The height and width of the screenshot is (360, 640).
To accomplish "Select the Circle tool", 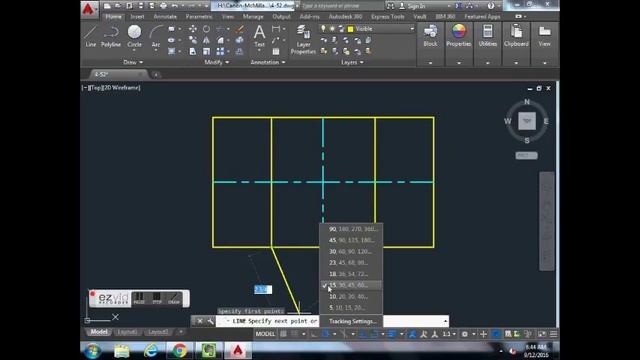I will coord(134,36).
